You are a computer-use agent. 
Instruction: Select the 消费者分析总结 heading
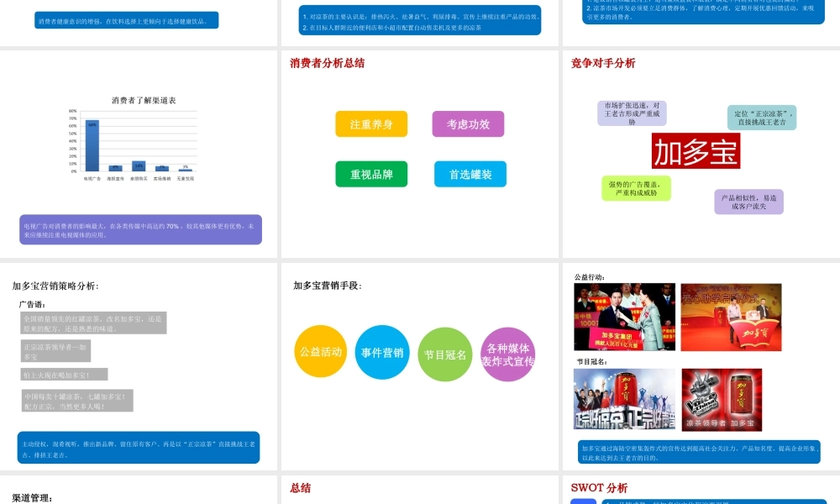coord(328,63)
